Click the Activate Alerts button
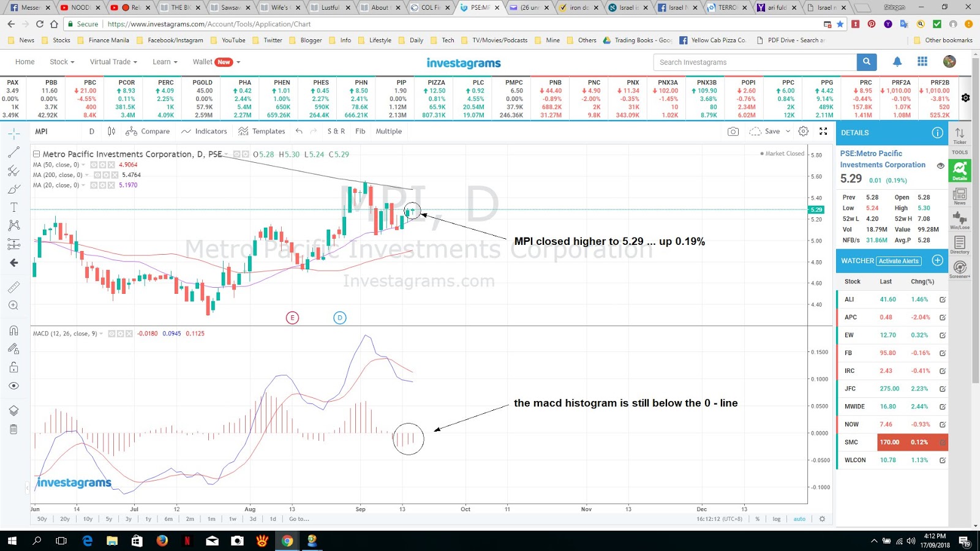980x551 pixels. (x=899, y=261)
